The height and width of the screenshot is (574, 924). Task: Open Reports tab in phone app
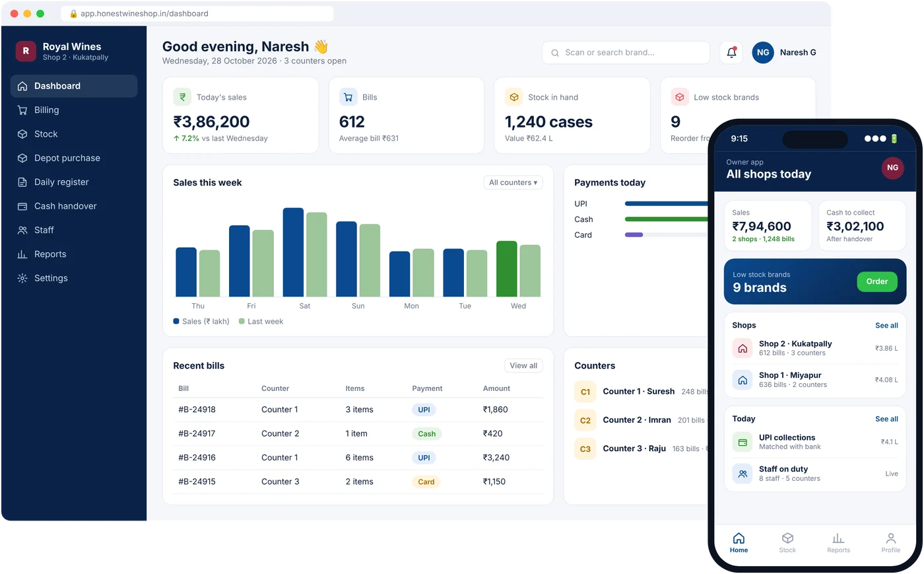coord(838,543)
